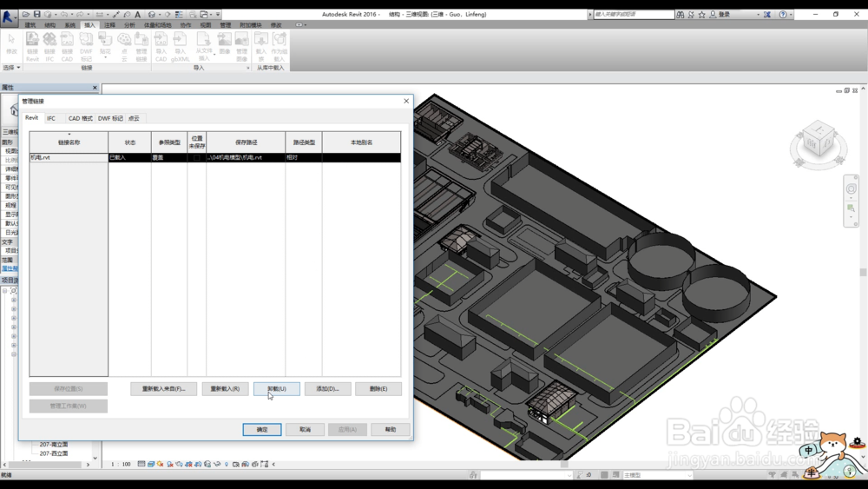Viewport: 868px width, 489px height.
Task: Confirm dialog with 确定 button
Action: 262,430
